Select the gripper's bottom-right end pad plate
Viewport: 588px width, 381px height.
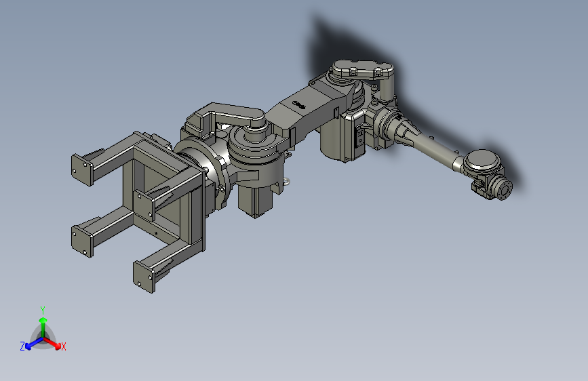tap(144, 277)
